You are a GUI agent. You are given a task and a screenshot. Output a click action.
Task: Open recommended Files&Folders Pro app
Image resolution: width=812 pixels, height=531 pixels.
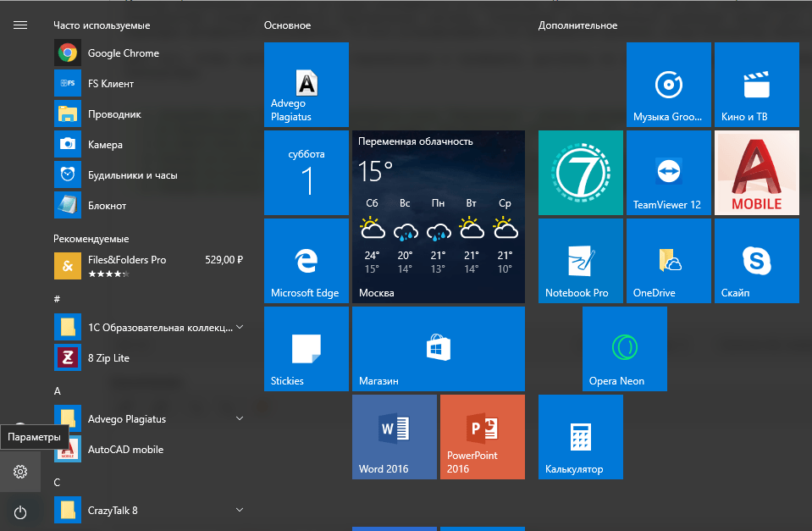[149, 266]
